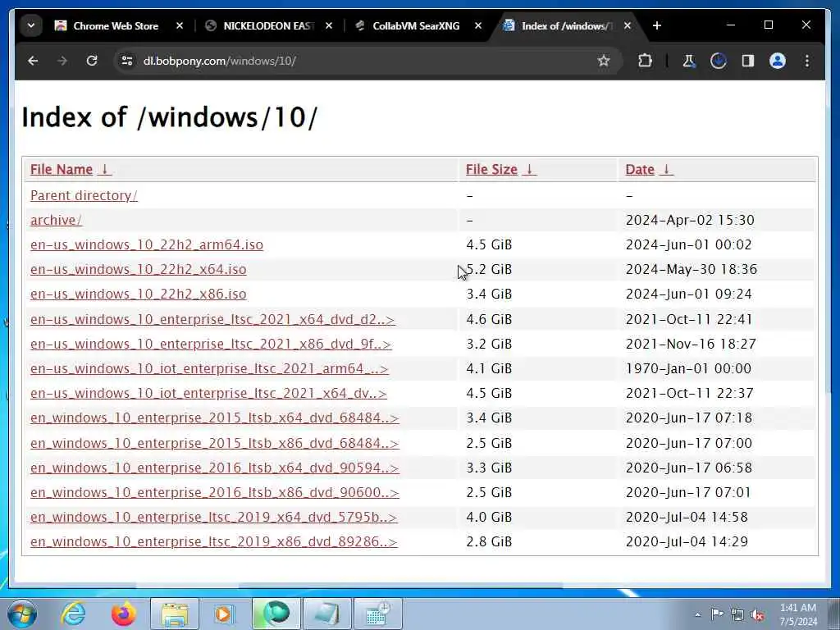The image size is (840, 630).
Task: Open the Chrome three-dot menu
Action: click(807, 61)
